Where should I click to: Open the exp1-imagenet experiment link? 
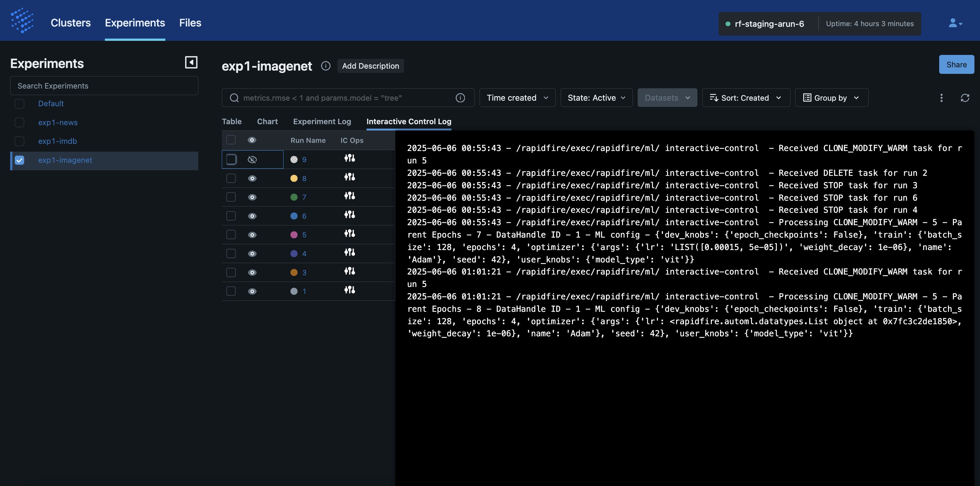[65, 160]
